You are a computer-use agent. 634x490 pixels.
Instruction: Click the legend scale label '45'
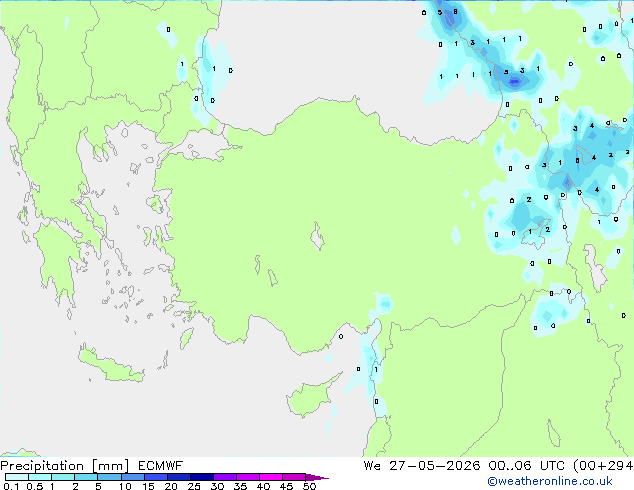(x=286, y=486)
